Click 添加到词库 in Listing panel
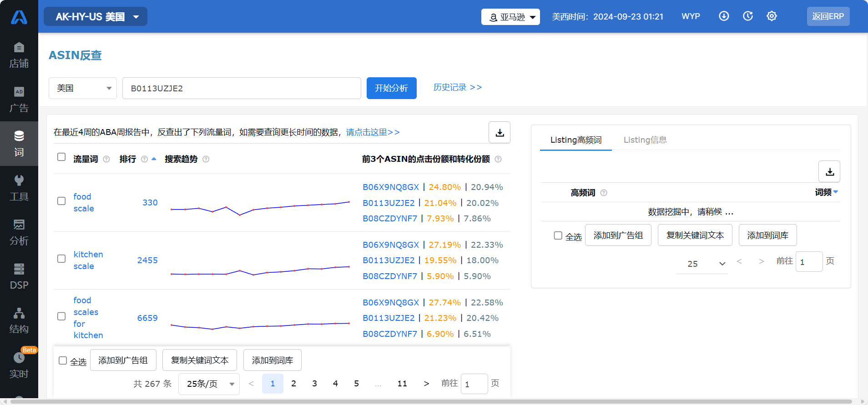 [x=768, y=235]
